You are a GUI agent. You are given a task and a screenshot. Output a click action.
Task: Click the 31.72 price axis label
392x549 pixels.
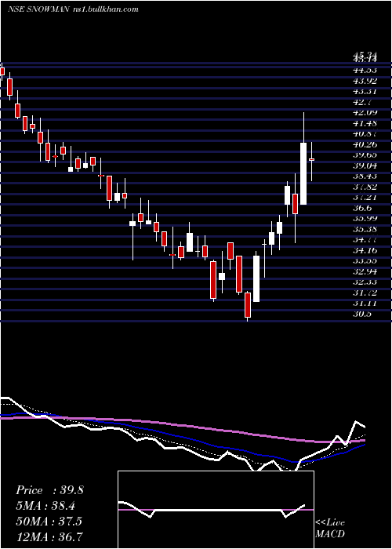pyautogui.click(x=365, y=293)
